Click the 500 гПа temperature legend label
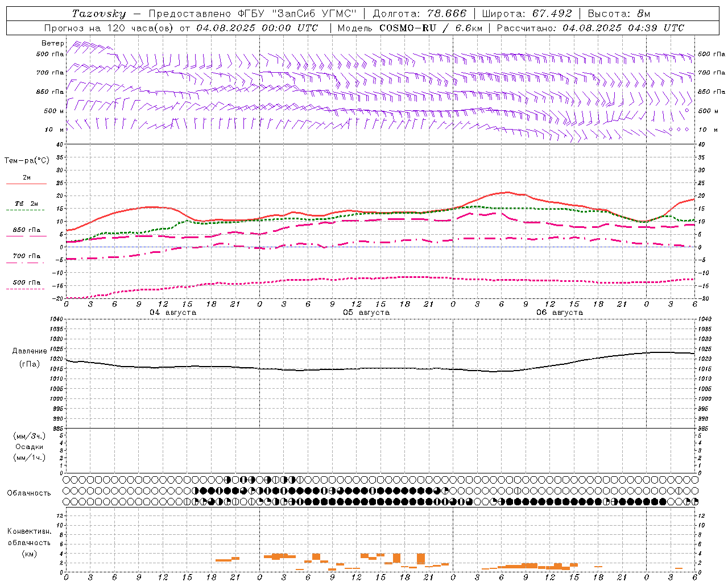Image resolution: width=728 pixels, height=582 pixels. [x=27, y=282]
